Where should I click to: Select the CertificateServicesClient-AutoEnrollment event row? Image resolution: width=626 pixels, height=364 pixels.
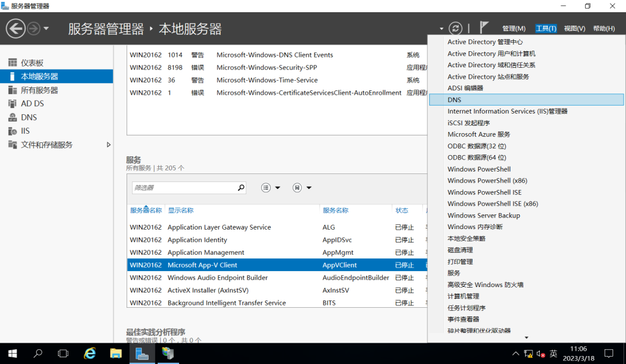pyautogui.click(x=277, y=93)
